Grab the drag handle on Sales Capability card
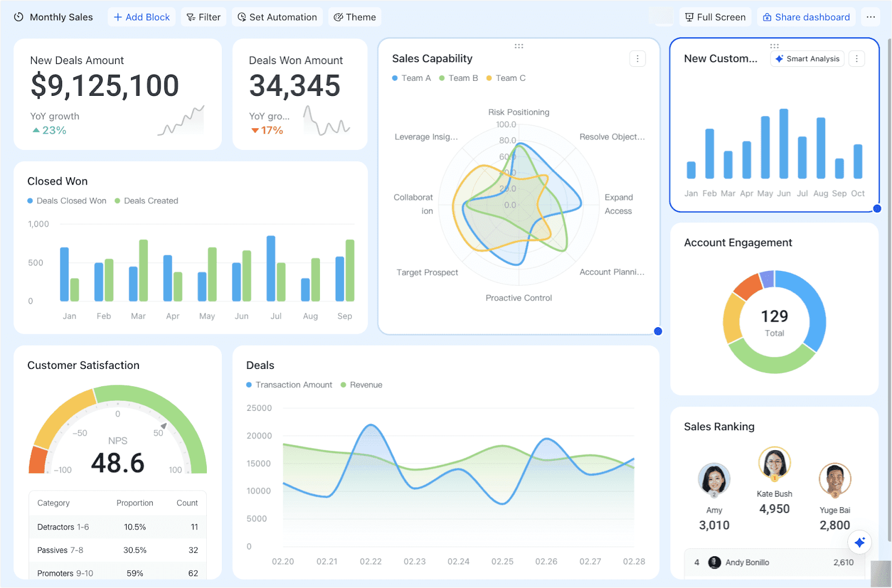 pyautogui.click(x=519, y=46)
